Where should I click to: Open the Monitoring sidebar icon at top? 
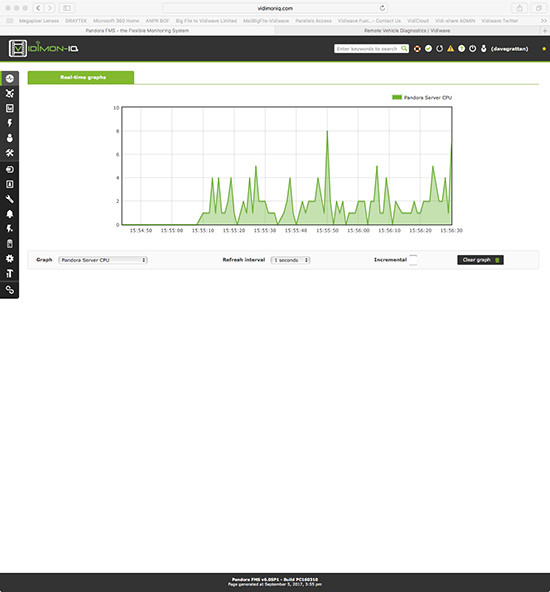[10, 78]
